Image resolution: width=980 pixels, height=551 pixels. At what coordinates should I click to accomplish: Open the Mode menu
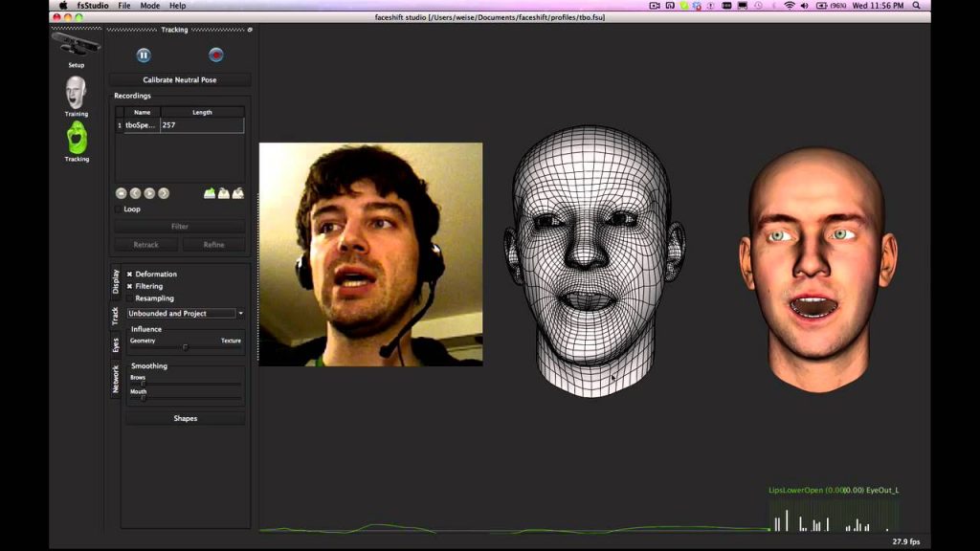pos(150,6)
